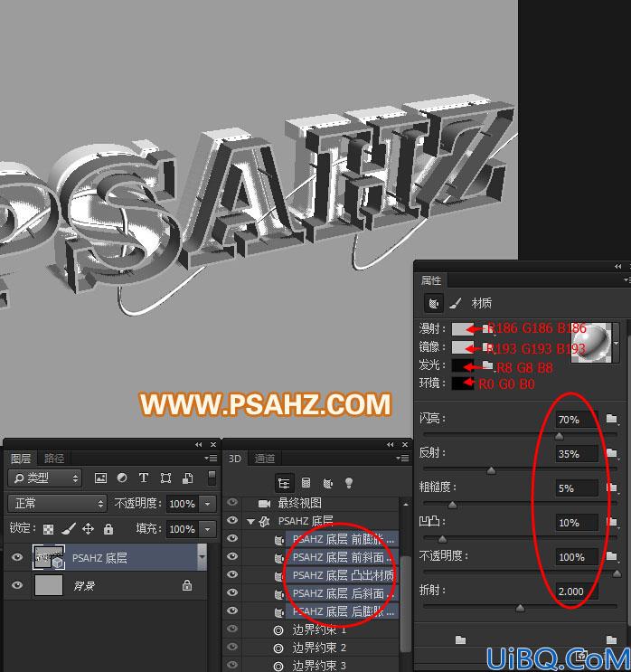The image size is (631, 672).
Task: Toggle visibility of PSAHZ 底层 前膨胀 material
Action: tap(232, 538)
